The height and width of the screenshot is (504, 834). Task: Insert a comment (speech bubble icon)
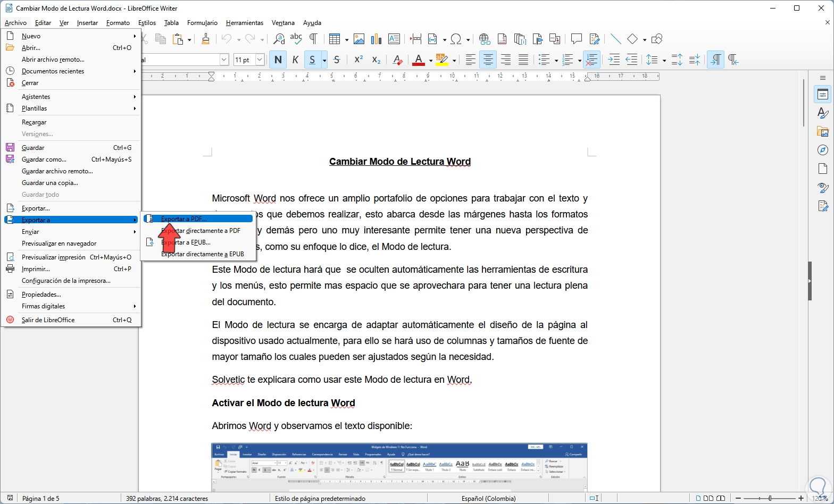point(576,39)
